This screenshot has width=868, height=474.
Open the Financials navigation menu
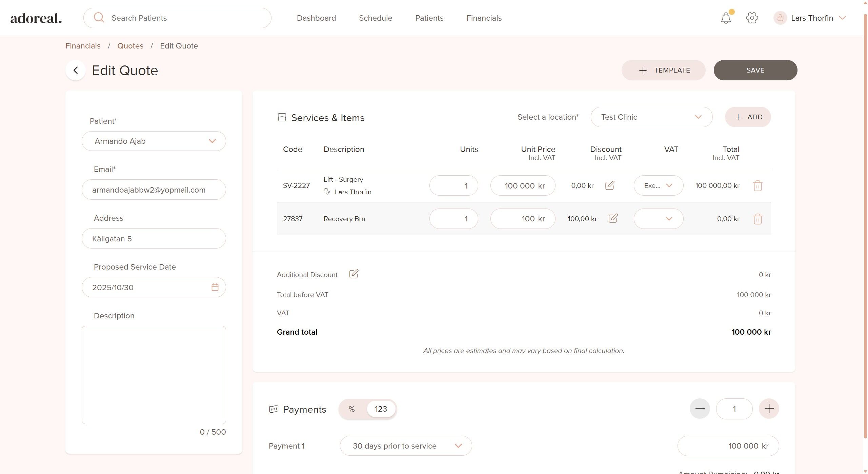point(484,18)
